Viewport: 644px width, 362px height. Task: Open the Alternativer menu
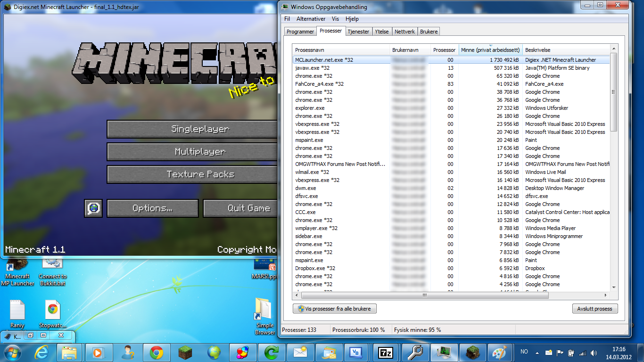pos(311,19)
